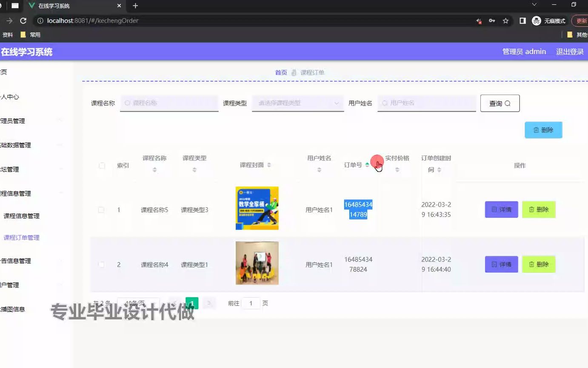The height and width of the screenshot is (368, 588).
Task: Click the search magnifier icon in 查询 button
Action: tap(508, 103)
